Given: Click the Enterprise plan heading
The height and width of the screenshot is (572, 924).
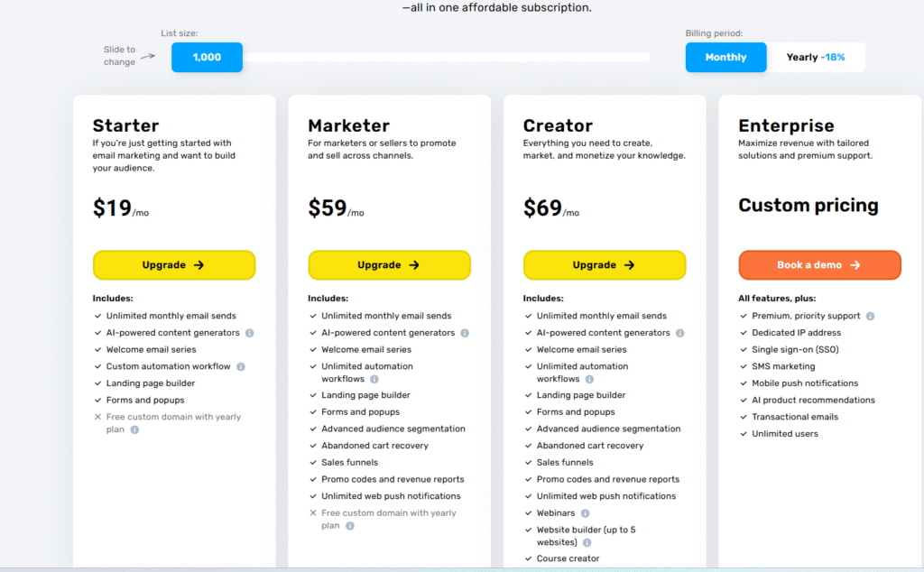Looking at the screenshot, I should click(x=786, y=125).
